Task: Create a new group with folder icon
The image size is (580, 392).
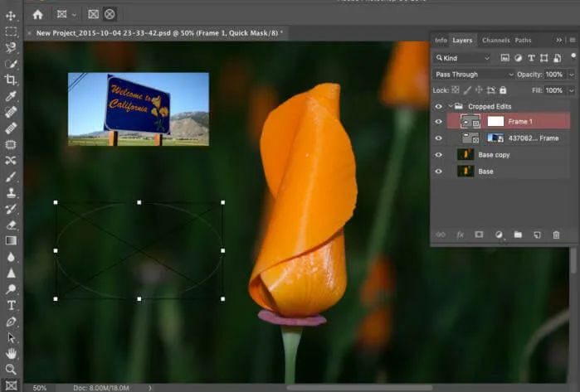Action: pyautogui.click(x=518, y=235)
